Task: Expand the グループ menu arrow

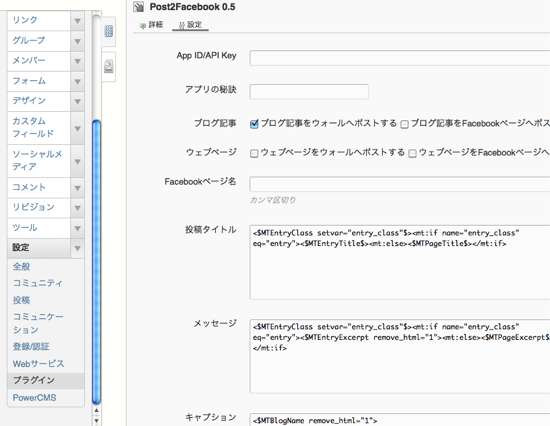Action: [x=78, y=41]
